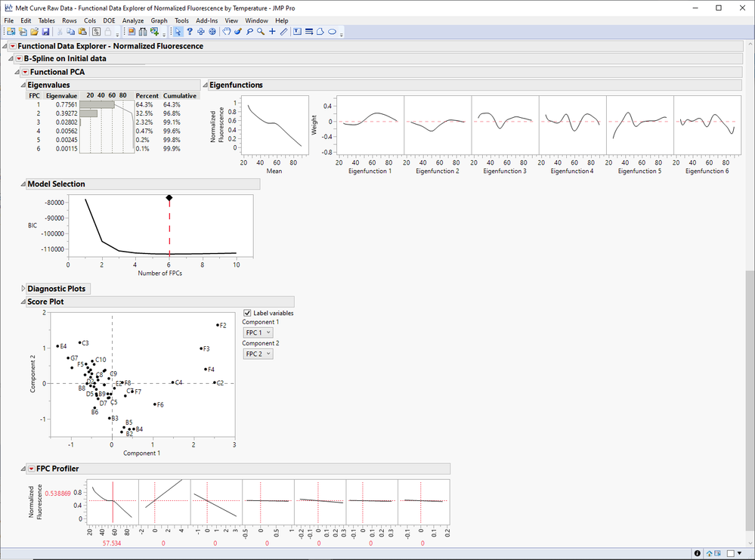
Task: Collapse the Eigenvalues section
Action: 23,85
